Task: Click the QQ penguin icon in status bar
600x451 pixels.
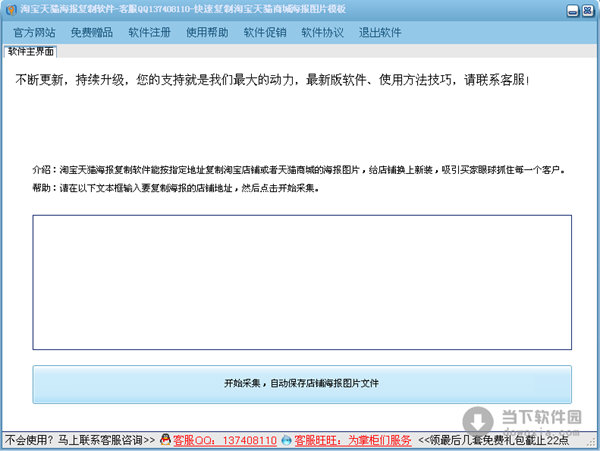Action: pos(165,440)
